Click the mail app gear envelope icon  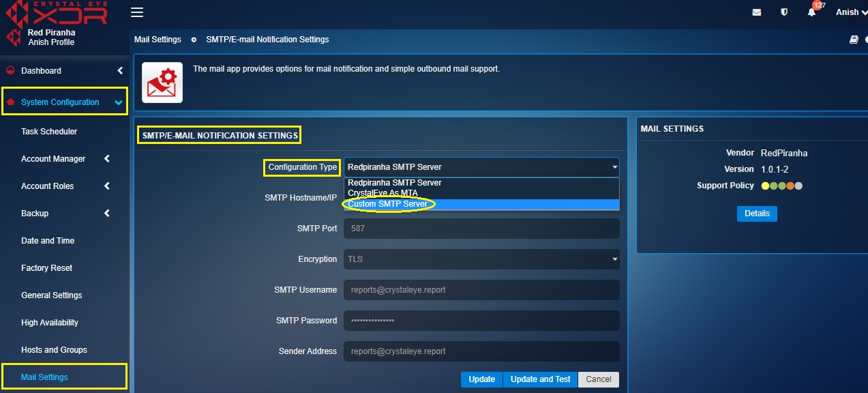coord(162,83)
